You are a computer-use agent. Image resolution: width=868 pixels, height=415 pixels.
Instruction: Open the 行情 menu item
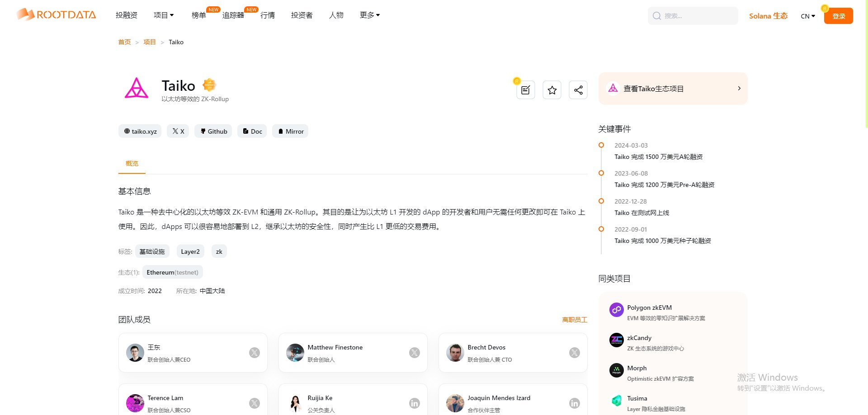click(268, 15)
